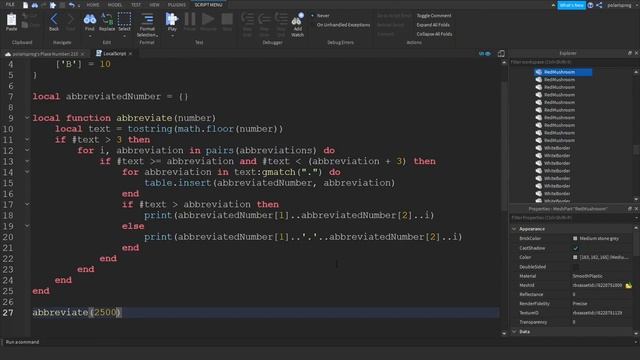
Task: Collapse the ribbon with the chevron near What's New
Action: coord(553,5)
